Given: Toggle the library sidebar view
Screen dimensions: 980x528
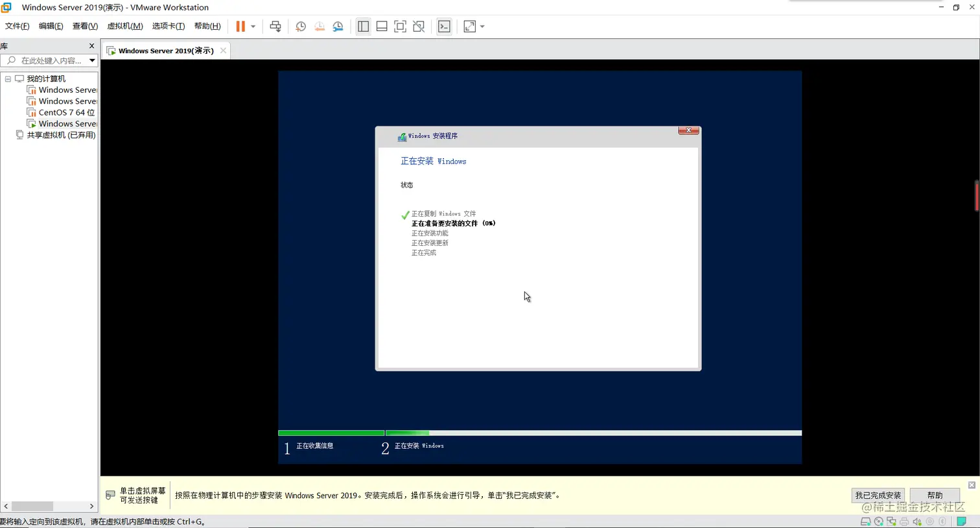Looking at the screenshot, I should [363, 27].
